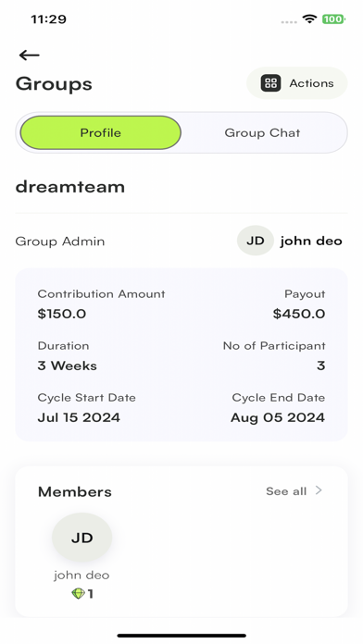Image resolution: width=363 pixels, height=644 pixels.
Task: Tap the green diamond badge icon
Action: point(78,593)
